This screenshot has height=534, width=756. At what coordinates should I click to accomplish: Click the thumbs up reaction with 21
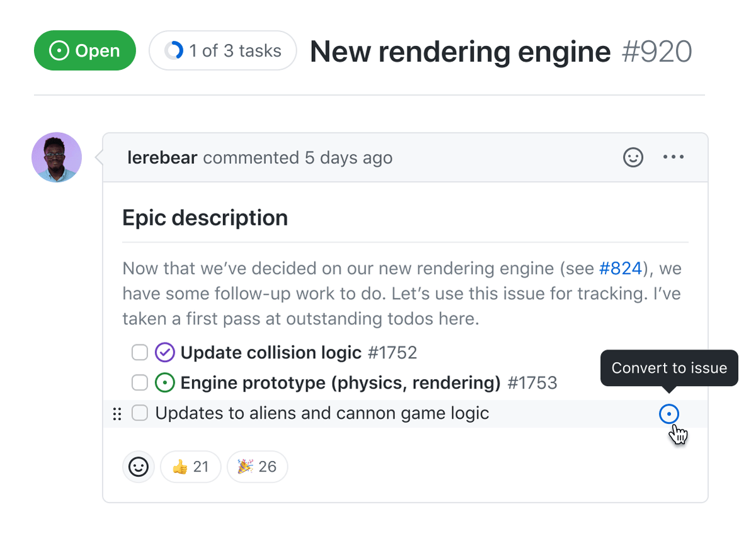tap(190, 467)
